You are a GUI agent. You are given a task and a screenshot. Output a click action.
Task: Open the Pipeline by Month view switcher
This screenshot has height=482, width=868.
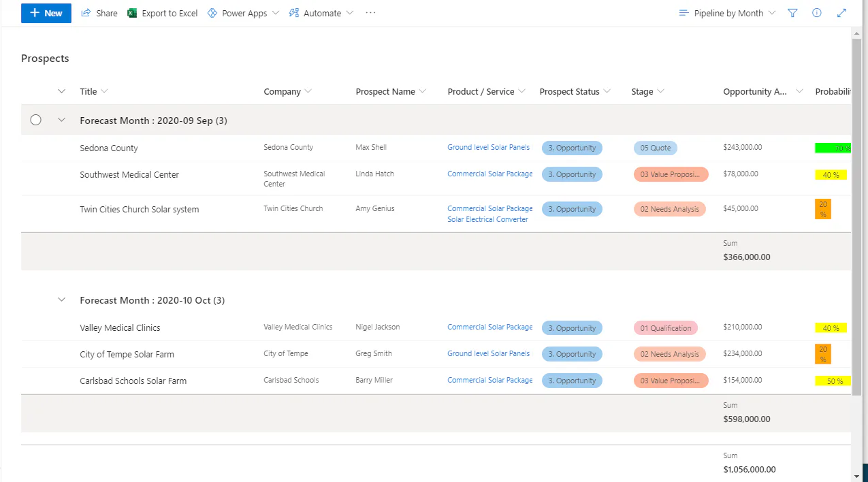(728, 13)
